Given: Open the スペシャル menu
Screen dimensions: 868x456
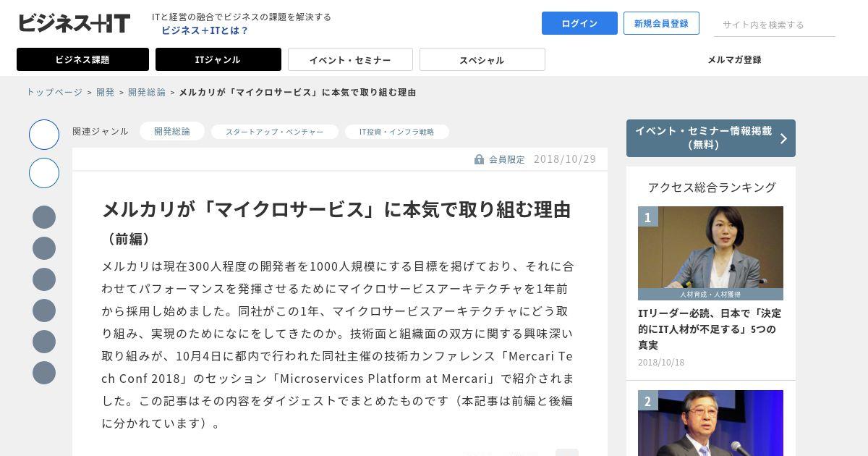Looking at the screenshot, I should pos(482,59).
